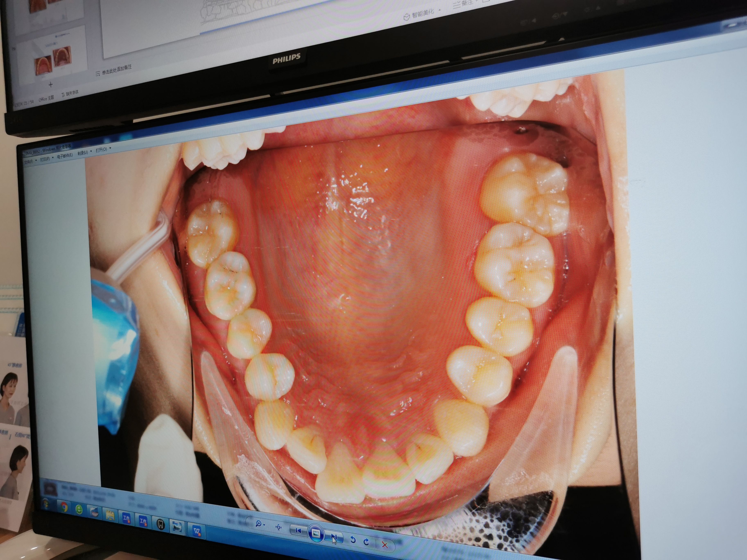Expand the arrow beside 智能美化 in upper window

coord(440,10)
